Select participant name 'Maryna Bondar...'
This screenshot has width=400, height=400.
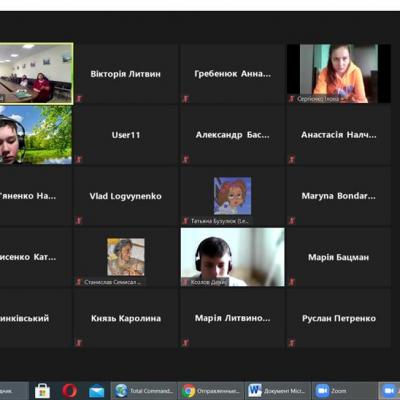339,196
